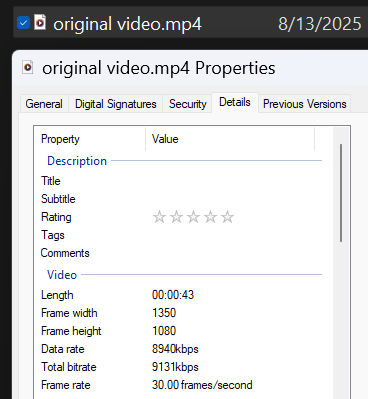Select the Frame rate property label

pyautogui.click(x=66, y=385)
